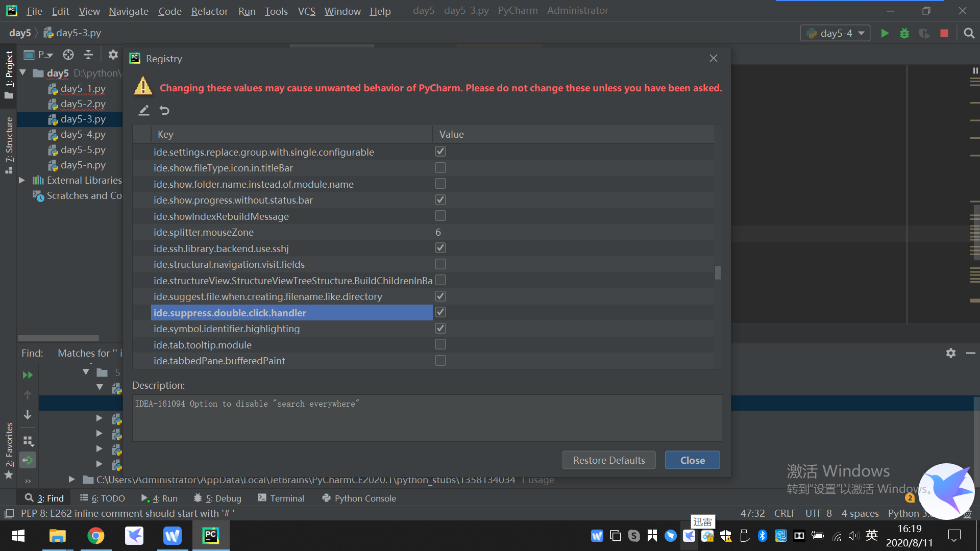980x551 pixels.
Task: Open Word from the taskbar
Action: 173,536
